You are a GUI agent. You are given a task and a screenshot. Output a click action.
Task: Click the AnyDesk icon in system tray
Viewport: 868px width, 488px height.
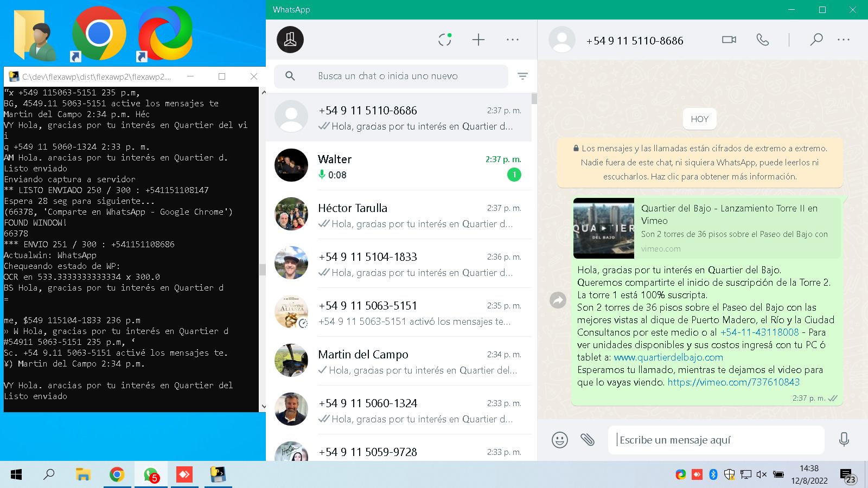pyautogui.click(x=697, y=474)
